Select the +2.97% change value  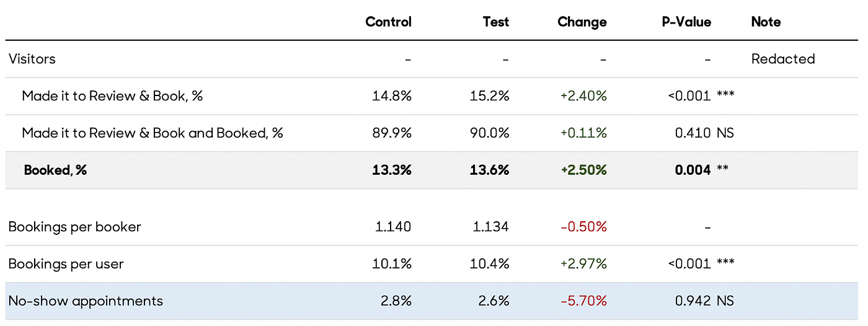point(583,264)
